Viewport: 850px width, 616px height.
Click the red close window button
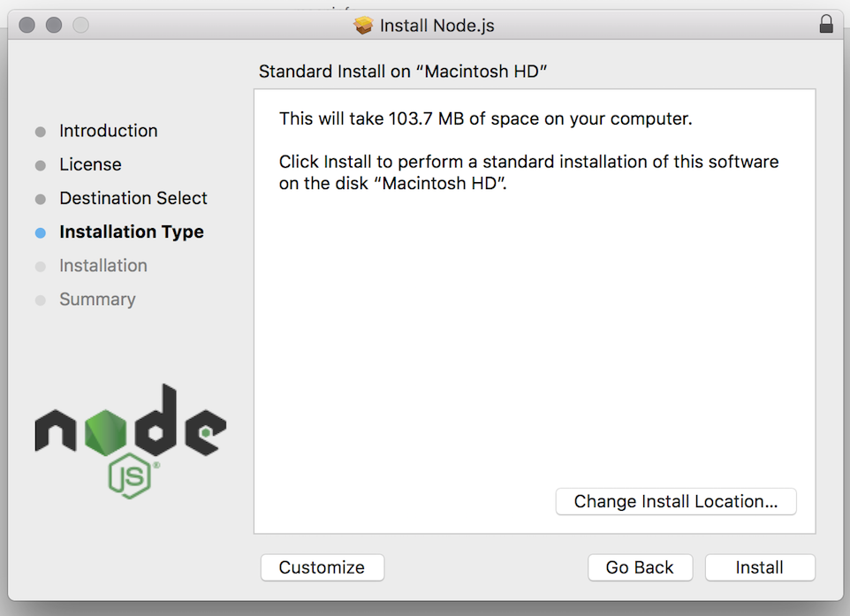tap(27, 25)
